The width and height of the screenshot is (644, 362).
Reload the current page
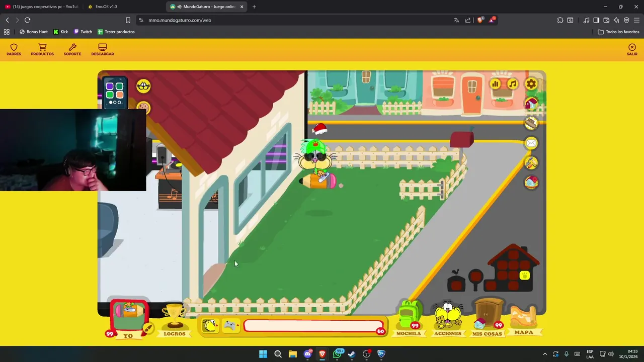(x=27, y=20)
